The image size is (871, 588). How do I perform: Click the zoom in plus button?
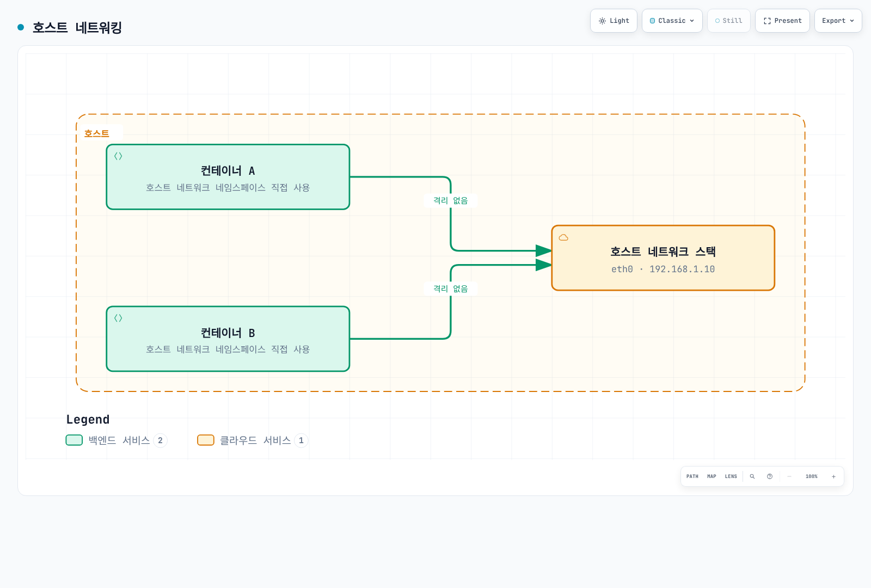tap(833, 476)
